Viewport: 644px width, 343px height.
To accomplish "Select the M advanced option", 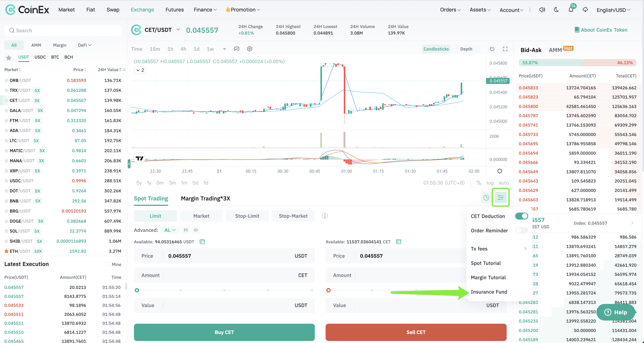I will 186,230.
